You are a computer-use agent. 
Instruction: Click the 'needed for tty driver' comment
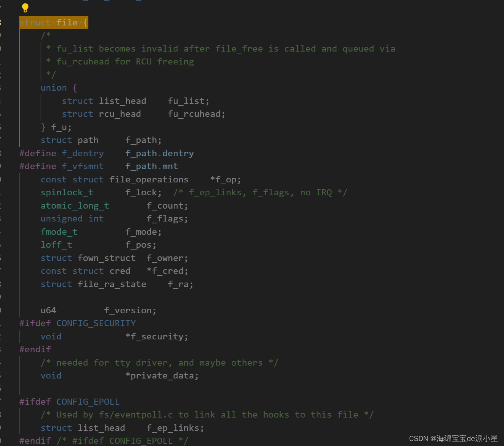pyautogui.click(x=159, y=363)
